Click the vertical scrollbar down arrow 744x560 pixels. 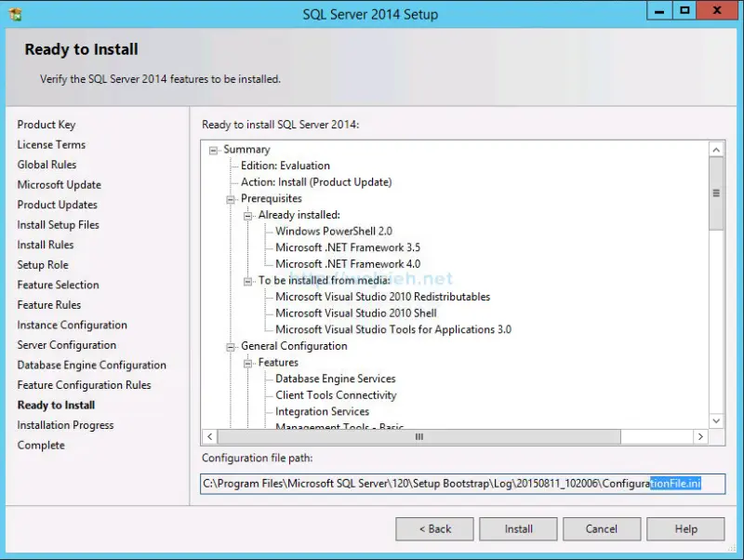pyautogui.click(x=715, y=420)
